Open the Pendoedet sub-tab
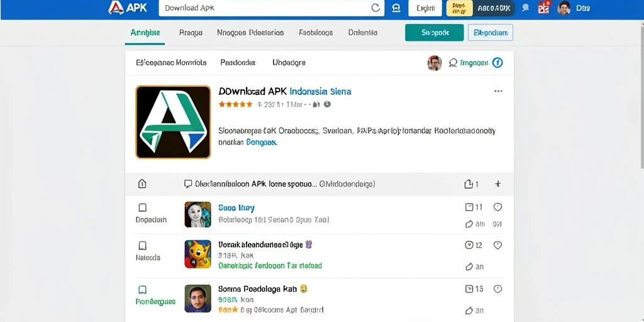 [238, 63]
